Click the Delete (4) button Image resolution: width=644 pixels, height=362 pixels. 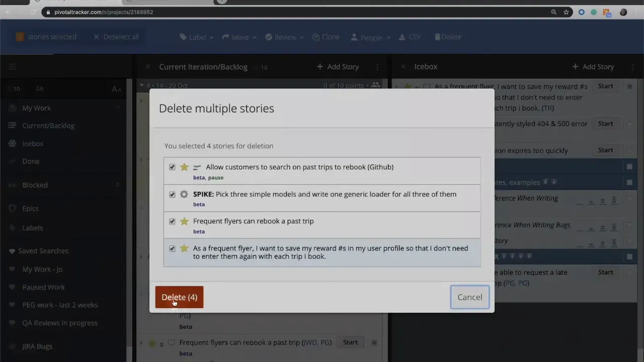[179, 297]
